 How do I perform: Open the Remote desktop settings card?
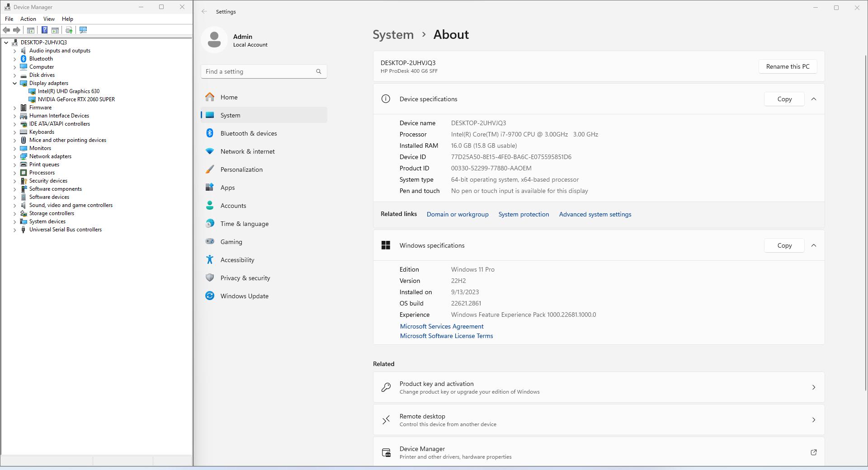[599, 420]
